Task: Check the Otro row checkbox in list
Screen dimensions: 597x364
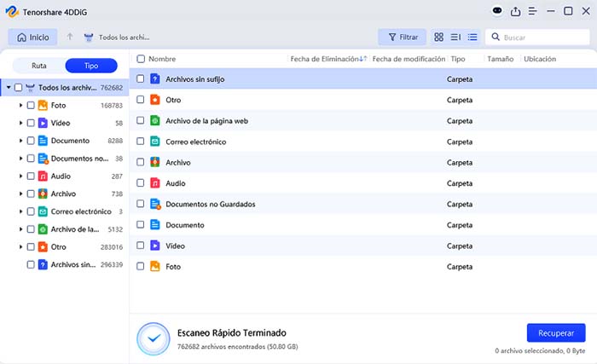Action: click(140, 100)
